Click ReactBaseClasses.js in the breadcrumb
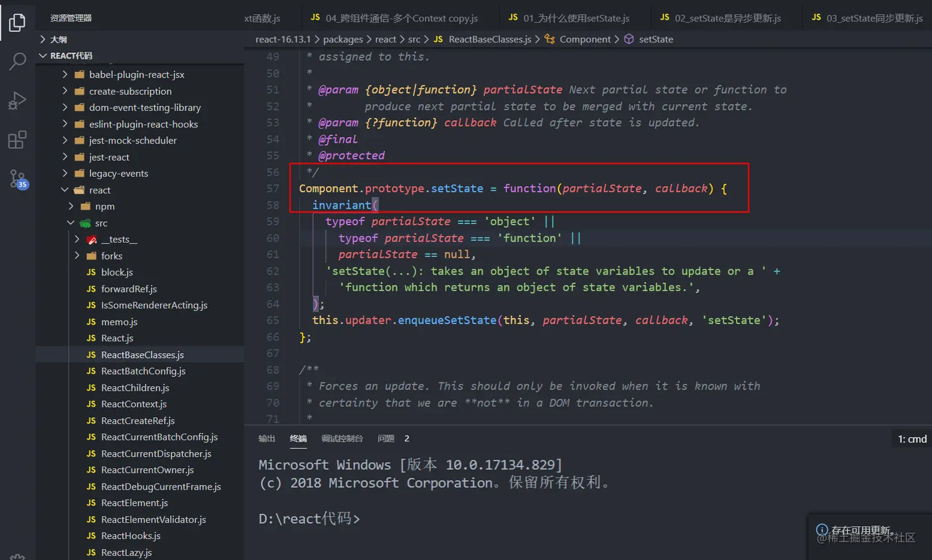Image resolution: width=932 pixels, height=560 pixels. 490,39
